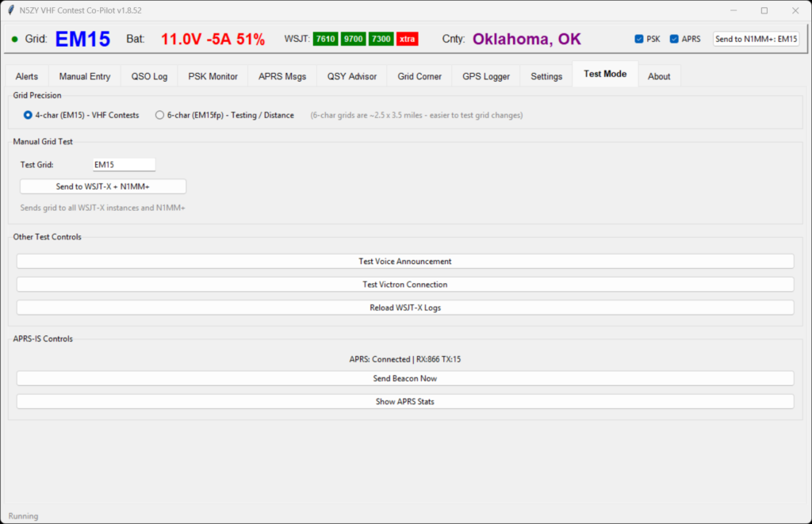This screenshot has height=524, width=812.
Task: Click the Send to N1MM+: EM15 button
Action: pos(756,39)
